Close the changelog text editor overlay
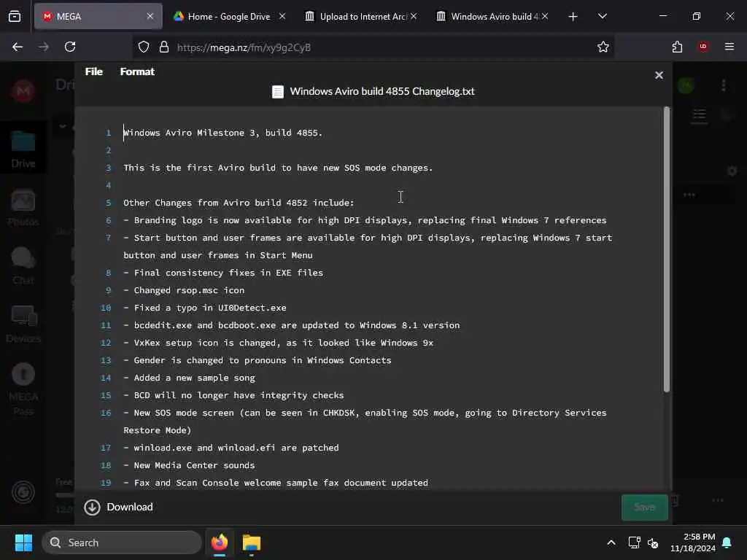747x560 pixels. 659,75
